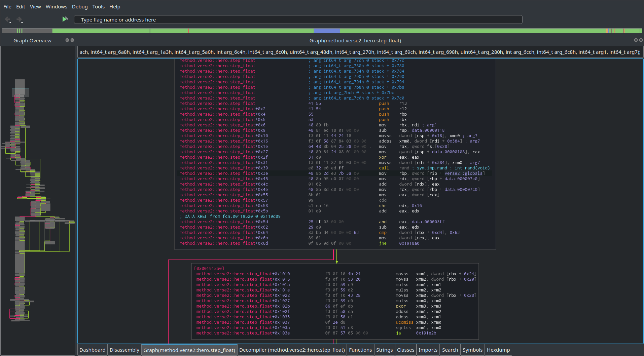Switch to the Symbols tab

pyautogui.click(x=473, y=350)
